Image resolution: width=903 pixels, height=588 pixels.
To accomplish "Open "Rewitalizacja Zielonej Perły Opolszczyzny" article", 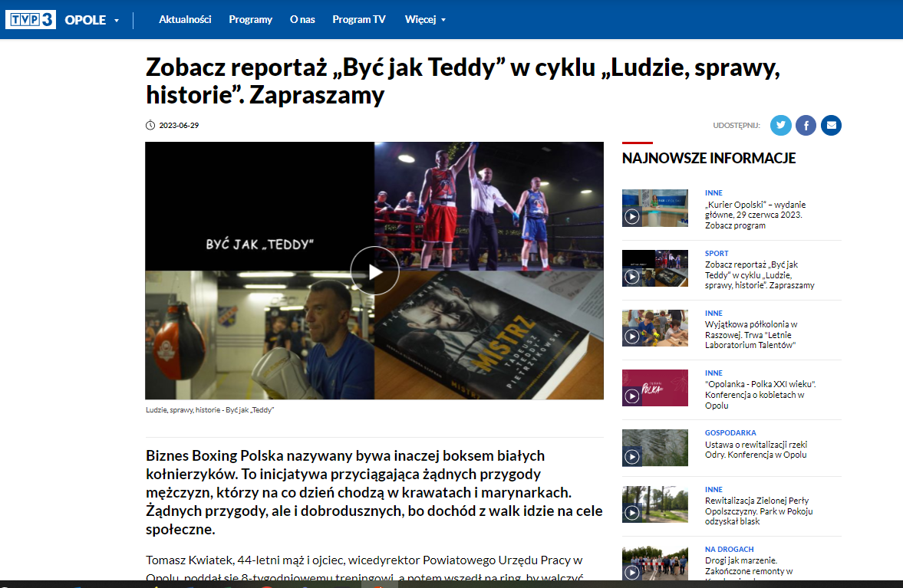I will tap(759, 511).
